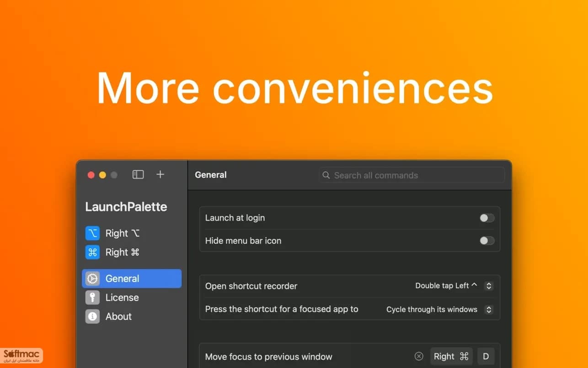Focus the Search all commands field
Viewport: 588px width, 368px height.
[x=412, y=175]
